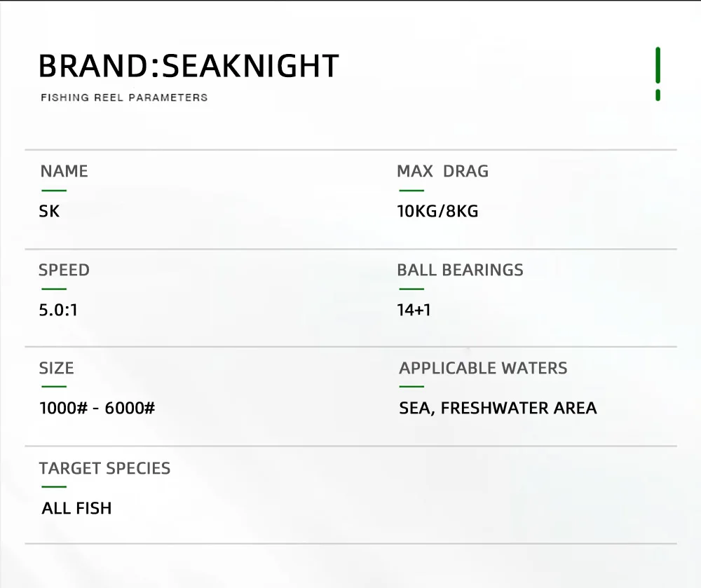Click the MAX DRAG label
Image resolution: width=701 pixels, height=588 pixels.
point(442,171)
